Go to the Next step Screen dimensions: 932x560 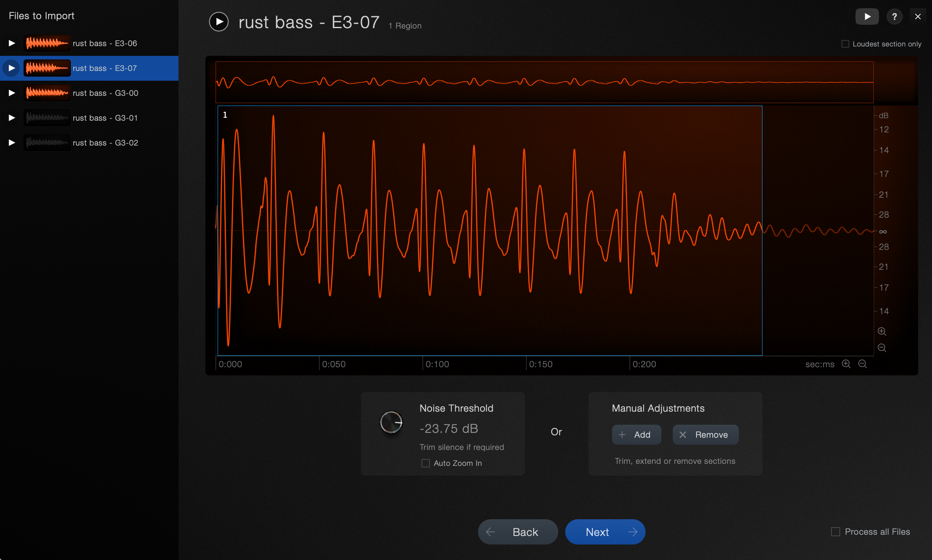605,532
